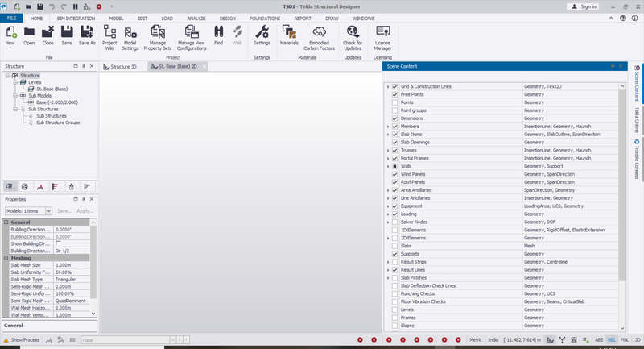644x349 pixels.
Task: Uncheck the Supports checkbox
Action: coord(394,254)
